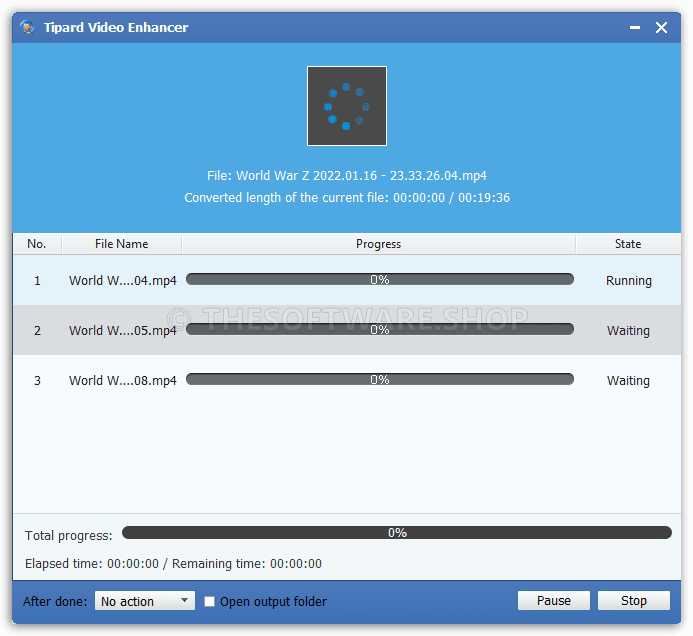This screenshot has width=693, height=636.
Task: Click the Progress column header
Action: [378, 244]
